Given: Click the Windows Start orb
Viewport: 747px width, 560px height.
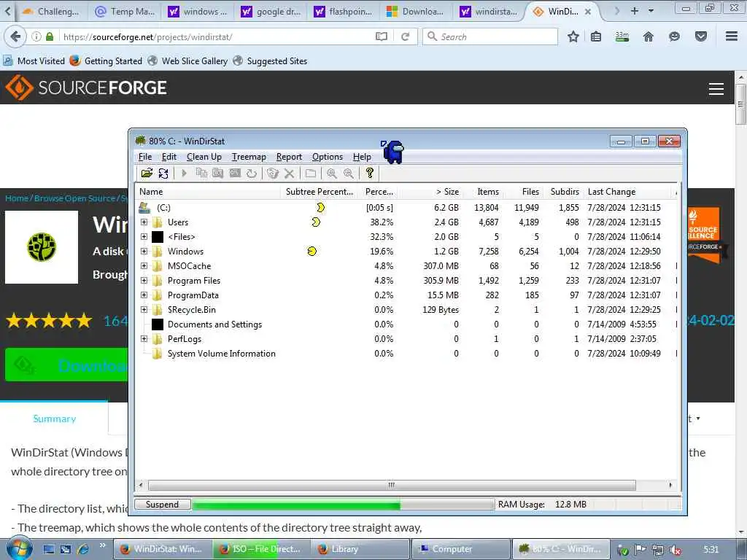Looking at the screenshot, I should coord(20,548).
